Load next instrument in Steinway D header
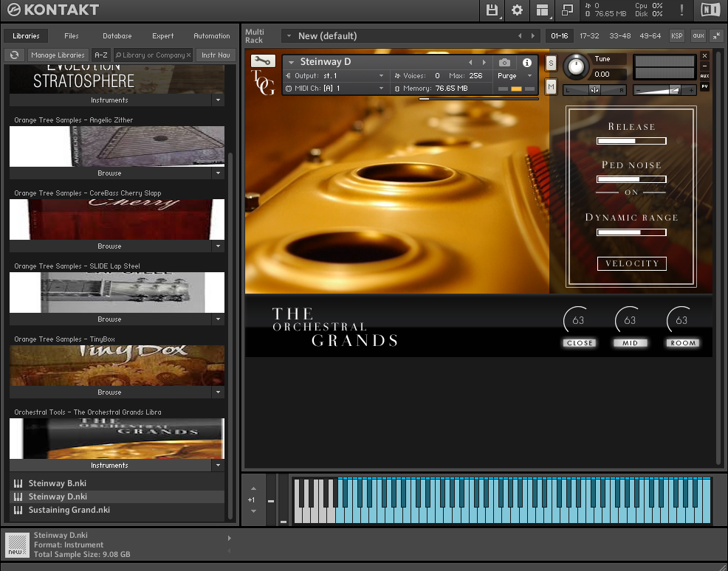This screenshot has height=571, width=728. pyautogui.click(x=484, y=62)
